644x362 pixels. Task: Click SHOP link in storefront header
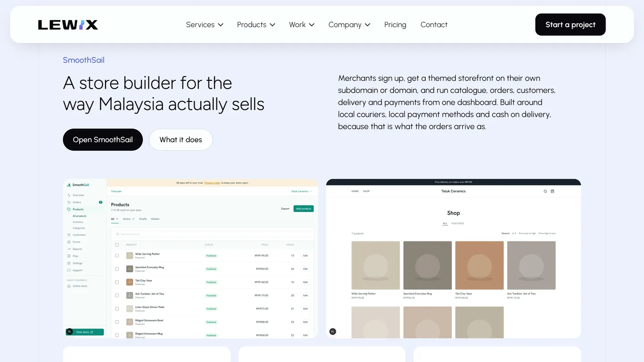click(x=366, y=191)
